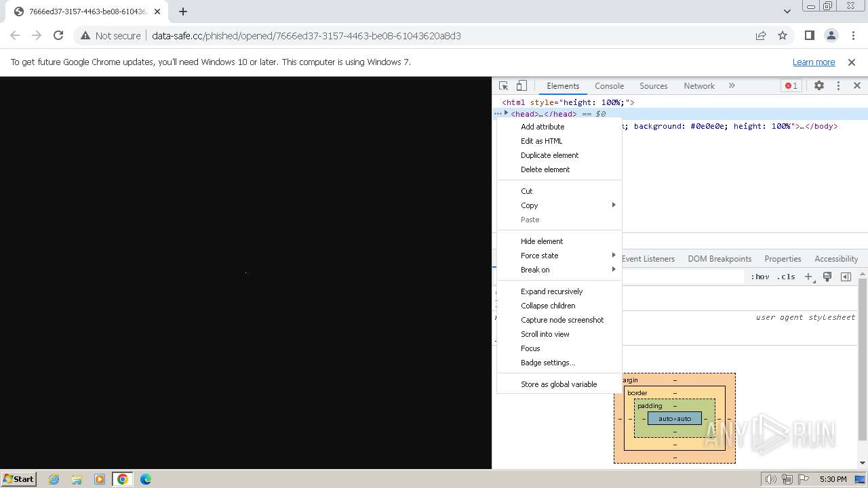Expand the Copy submenu
The height and width of the screenshot is (488, 868).
tap(559, 205)
